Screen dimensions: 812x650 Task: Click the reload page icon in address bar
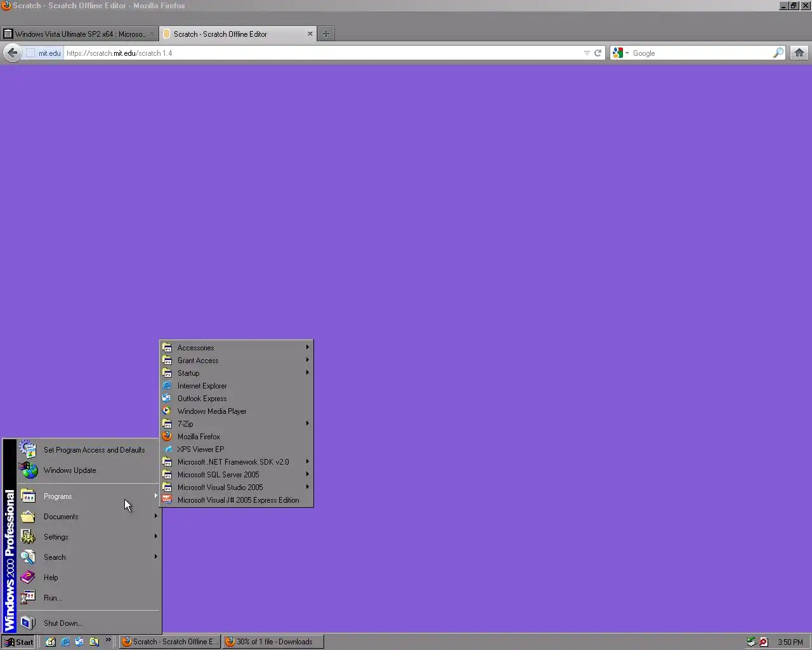[x=598, y=53]
